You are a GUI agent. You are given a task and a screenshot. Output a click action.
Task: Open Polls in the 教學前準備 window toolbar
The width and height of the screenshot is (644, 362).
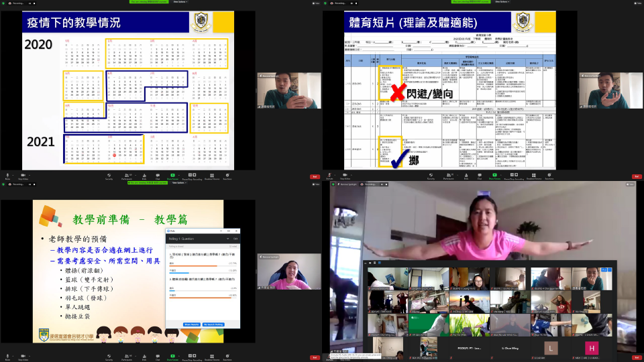(144, 357)
